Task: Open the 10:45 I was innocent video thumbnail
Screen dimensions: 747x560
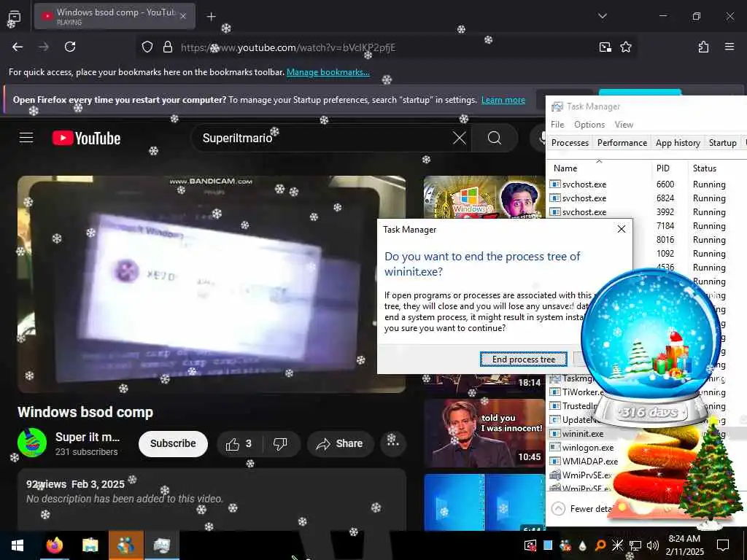Action: [x=484, y=433]
